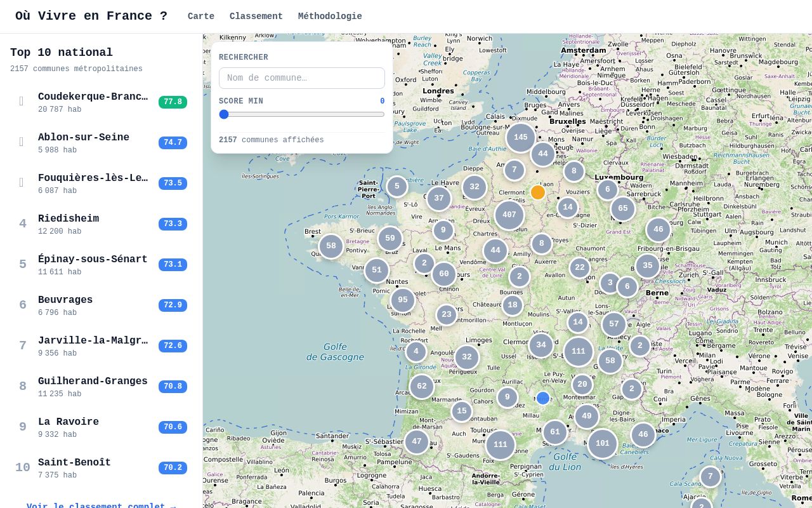
Task: Open the 34 cluster near Clermont-Ferrand
Action: tap(541, 345)
